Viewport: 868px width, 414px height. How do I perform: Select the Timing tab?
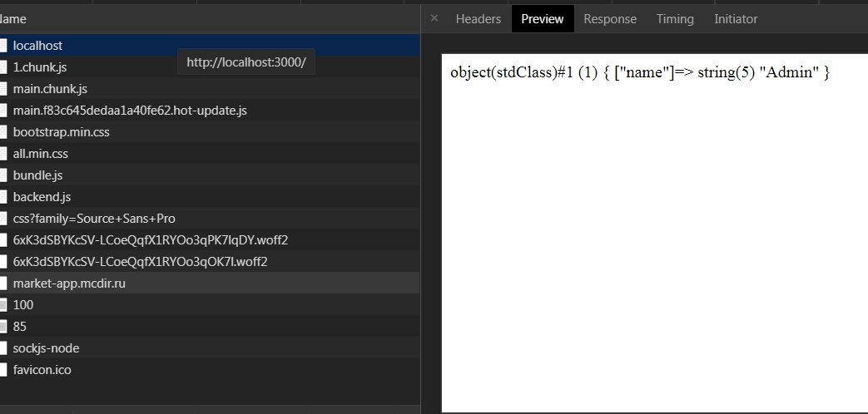[x=675, y=19]
